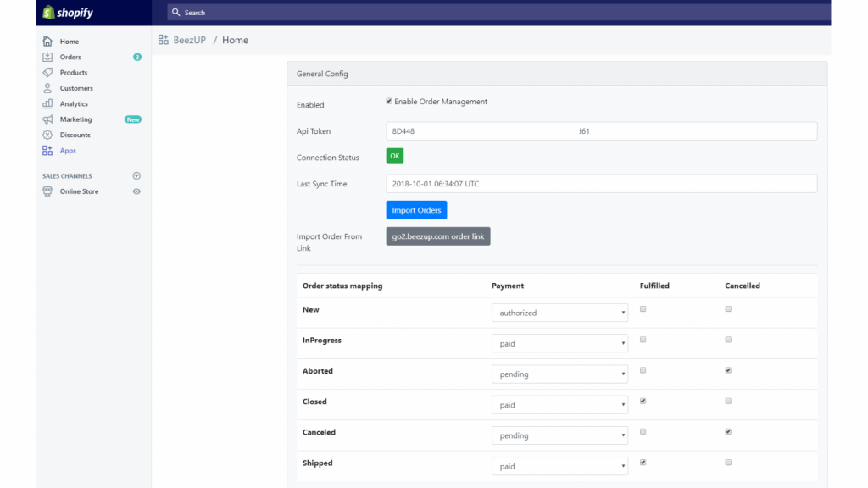868x488 pixels.
Task: Check Cancelled for Shipped status
Action: (x=728, y=463)
